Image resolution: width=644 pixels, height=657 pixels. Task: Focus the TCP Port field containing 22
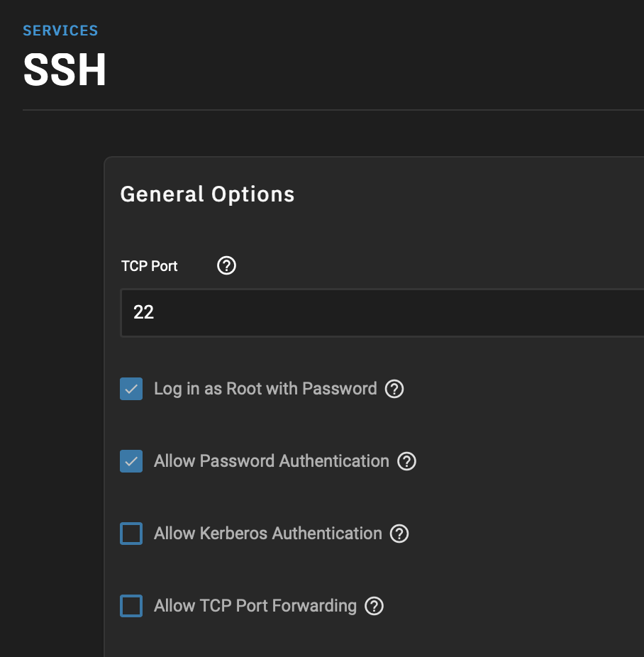[382, 313]
